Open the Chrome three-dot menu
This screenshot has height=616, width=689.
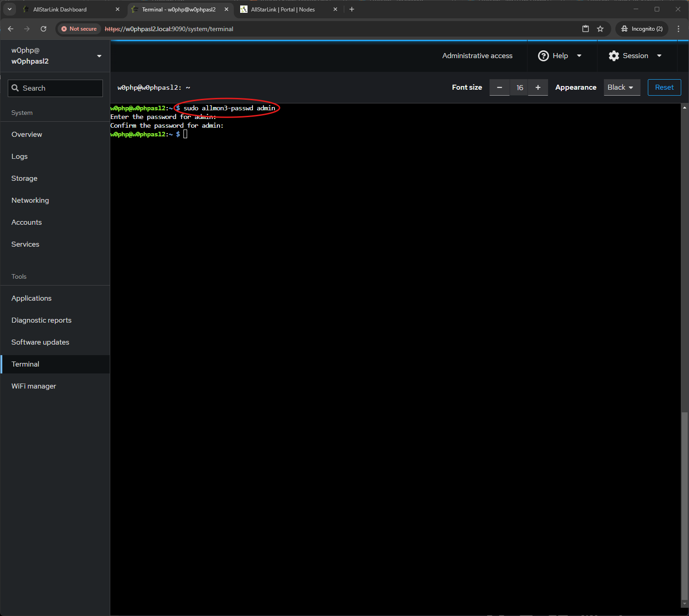(678, 29)
